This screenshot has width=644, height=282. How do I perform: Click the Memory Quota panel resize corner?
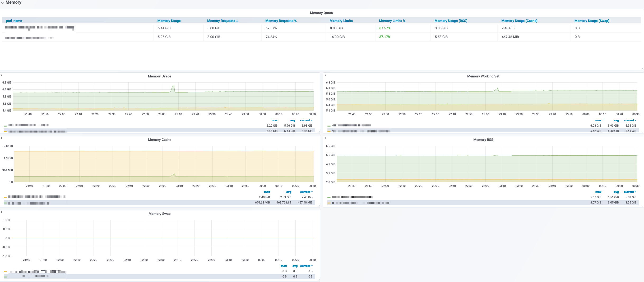pyautogui.click(x=642, y=68)
